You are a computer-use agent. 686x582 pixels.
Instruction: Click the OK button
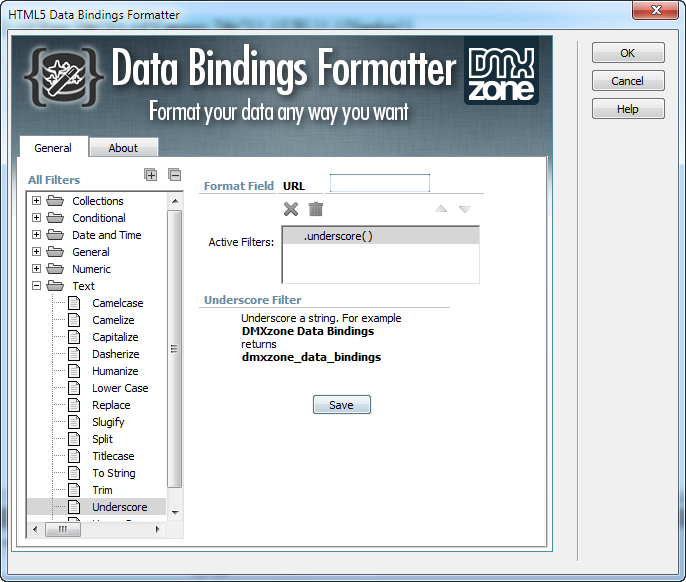tap(628, 53)
